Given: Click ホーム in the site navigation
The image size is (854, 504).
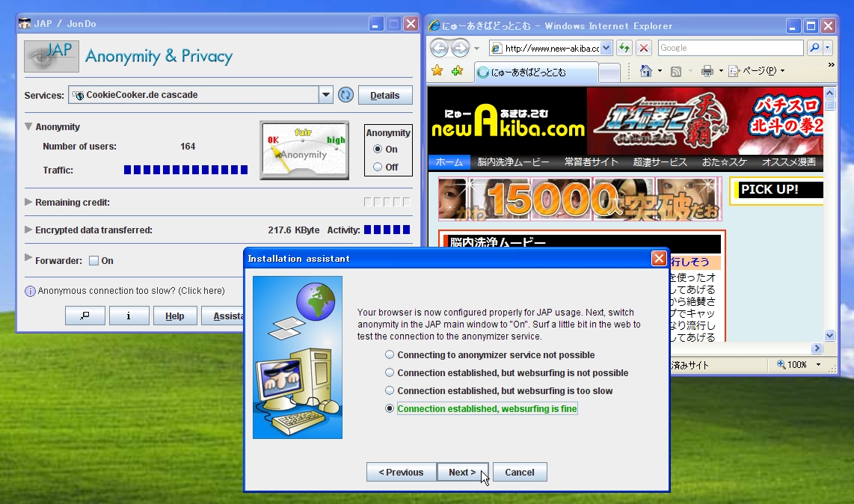Looking at the screenshot, I should click(449, 162).
